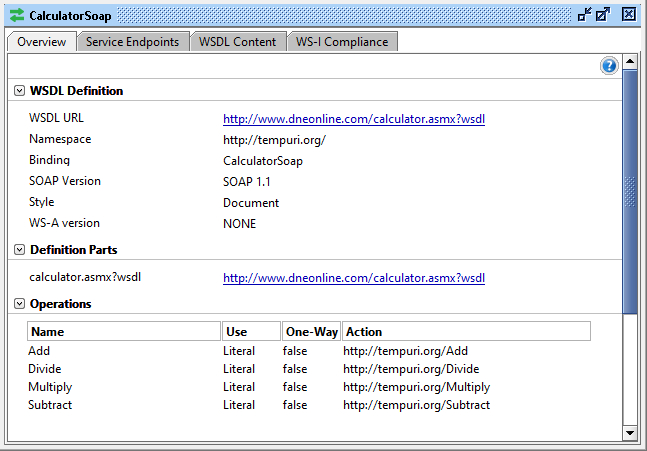Click the http://tempuri.org/Add action value

[x=405, y=351]
